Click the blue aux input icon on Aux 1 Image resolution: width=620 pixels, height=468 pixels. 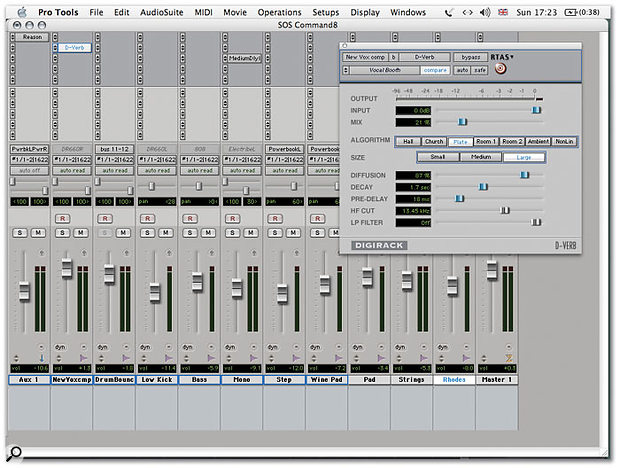[x=42, y=358]
